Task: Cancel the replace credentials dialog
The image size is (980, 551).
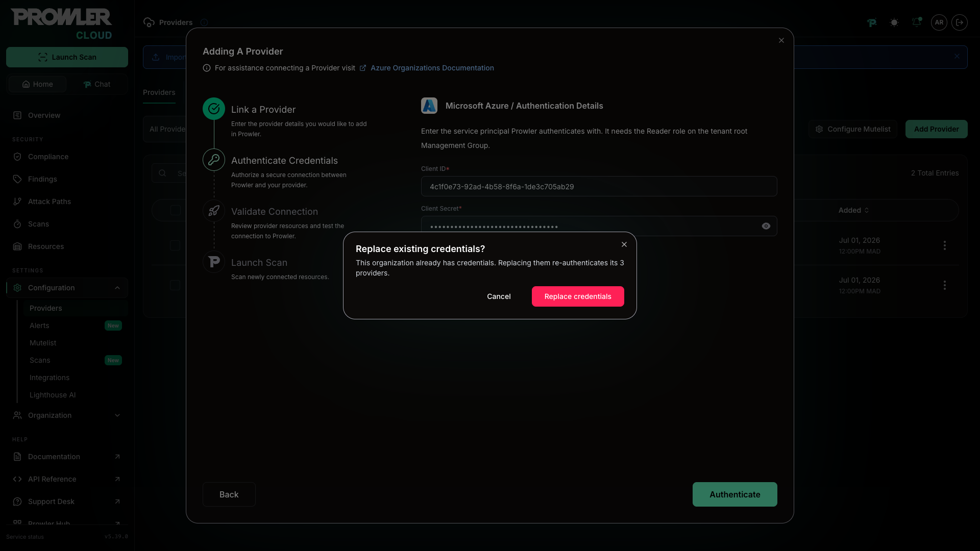Action: (499, 296)
